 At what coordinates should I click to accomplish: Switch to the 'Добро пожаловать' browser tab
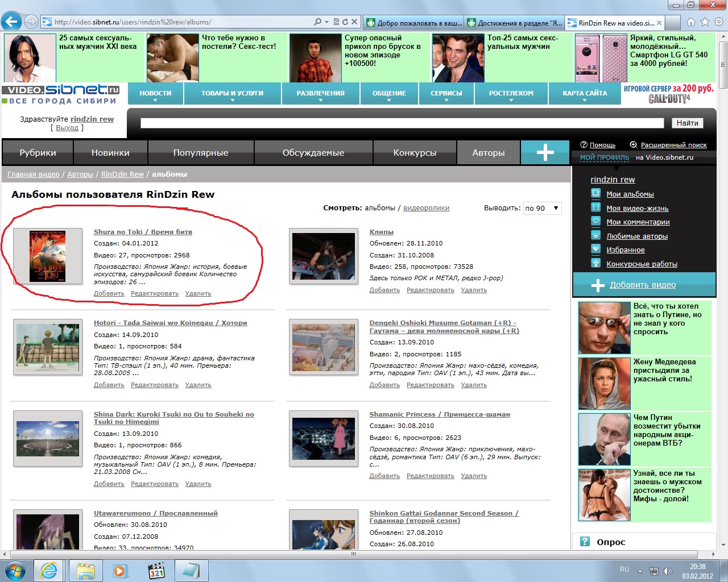pos(413,23)
